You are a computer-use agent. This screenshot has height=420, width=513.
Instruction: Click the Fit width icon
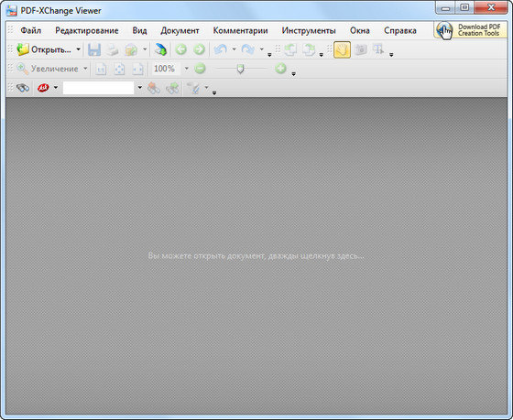(137, 69)
